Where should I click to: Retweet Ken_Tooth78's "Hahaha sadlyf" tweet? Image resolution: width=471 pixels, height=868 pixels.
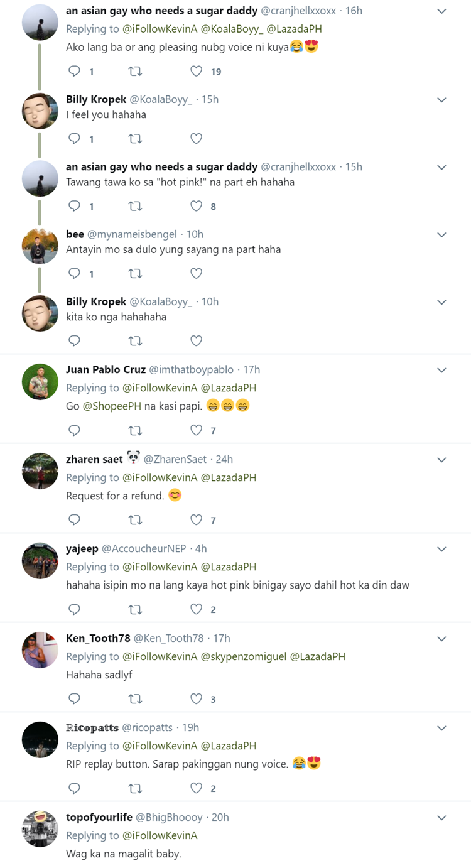click(135, 699)
